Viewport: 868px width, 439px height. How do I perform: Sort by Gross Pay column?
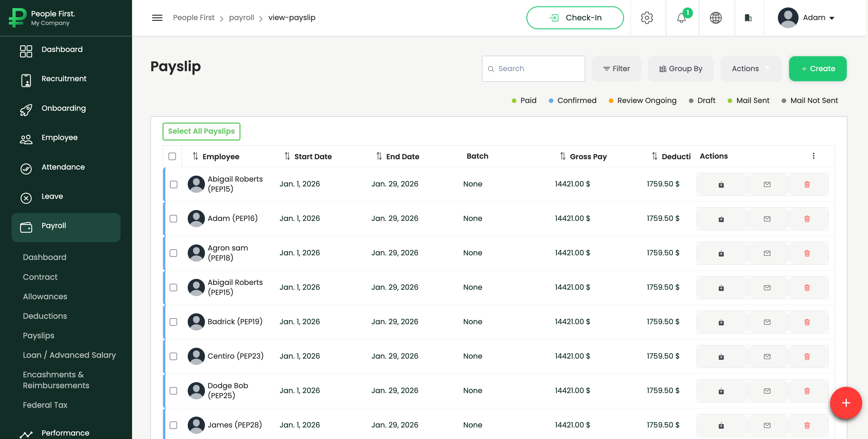tap(562, 156)
